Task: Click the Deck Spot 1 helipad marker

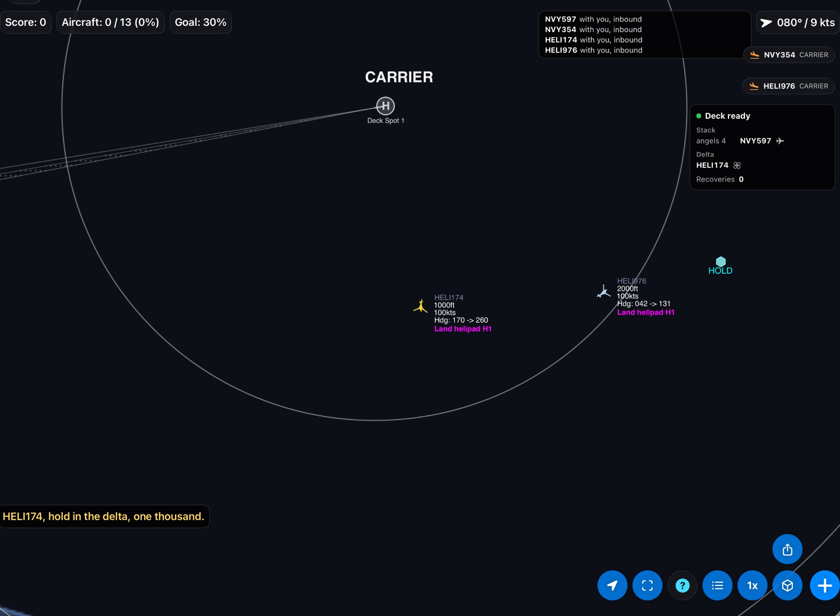Action: pos(385,106)
